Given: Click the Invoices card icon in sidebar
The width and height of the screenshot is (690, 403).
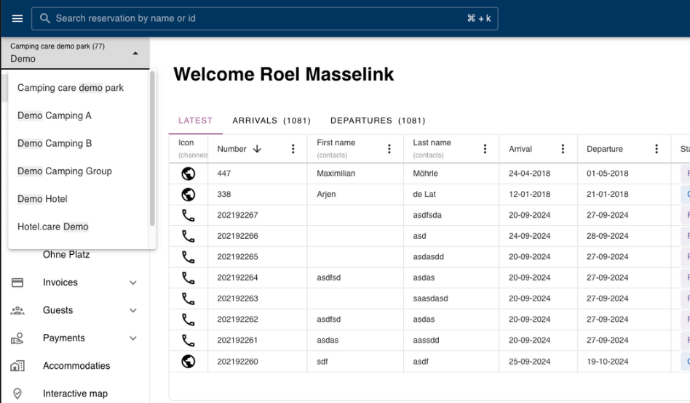Looking at the screenshot, I should (17, 283).
